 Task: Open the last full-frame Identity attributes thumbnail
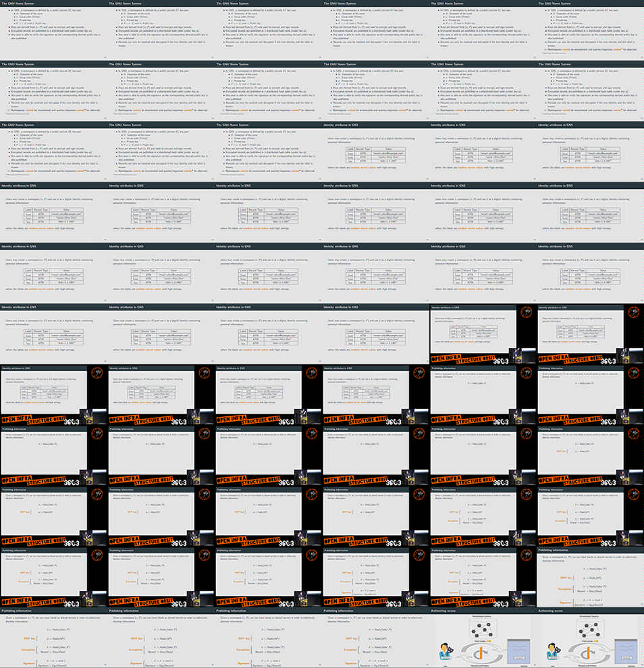tap(375, 334)
